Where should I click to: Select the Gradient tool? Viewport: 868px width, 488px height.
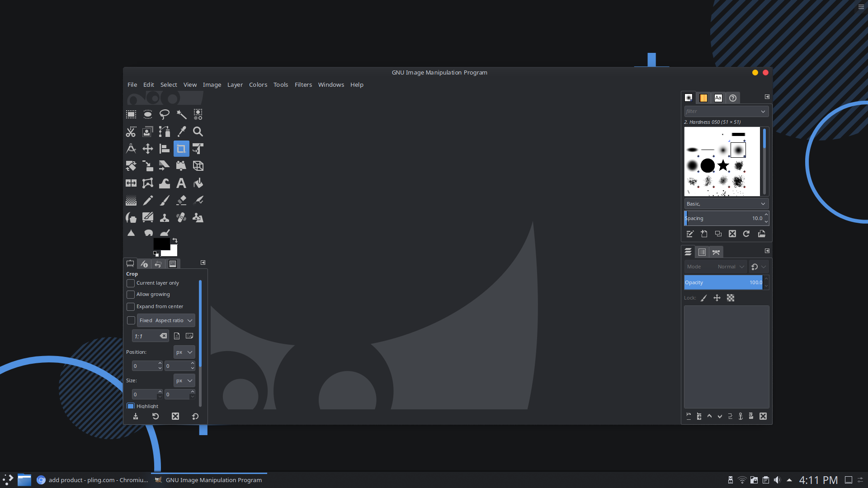point(131,200)
